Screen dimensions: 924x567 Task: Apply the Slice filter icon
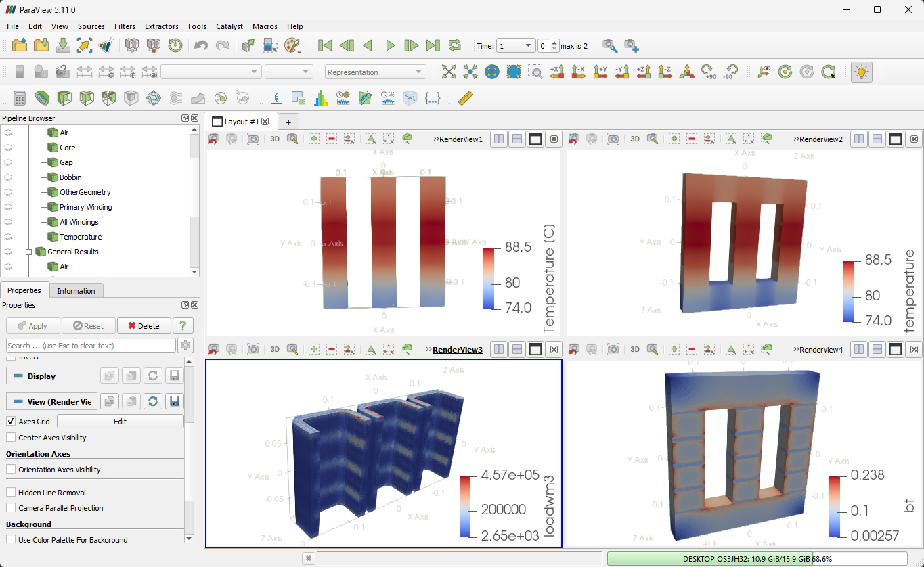coord(87,98)
